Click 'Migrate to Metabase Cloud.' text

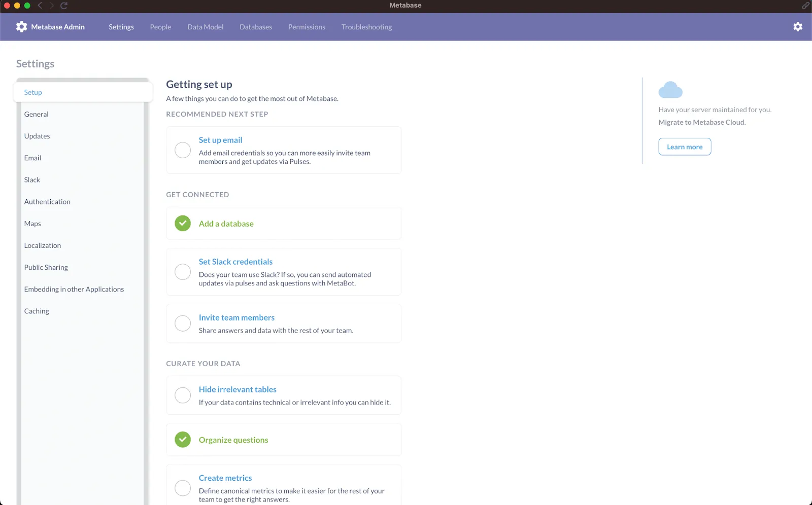tap(702, 122)
